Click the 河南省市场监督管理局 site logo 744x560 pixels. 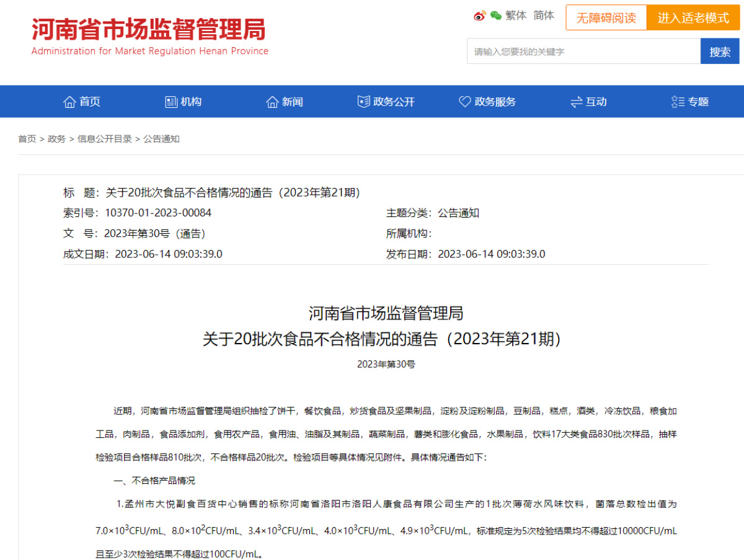coord(149,35)
